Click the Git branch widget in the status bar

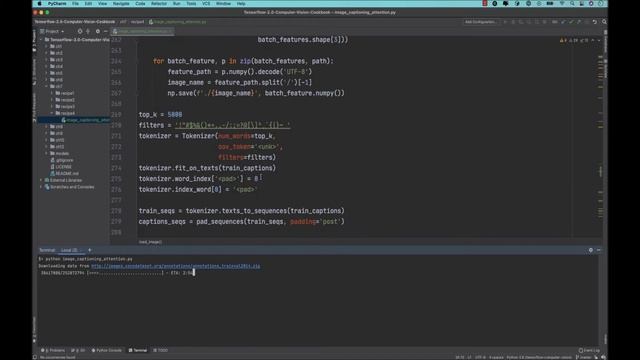click(x=584, y=357)
